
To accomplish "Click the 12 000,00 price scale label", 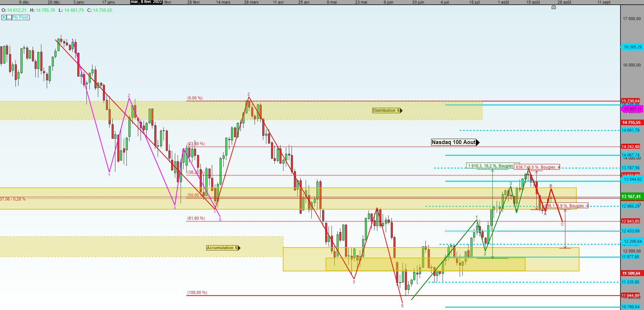I will coord(632,251).
